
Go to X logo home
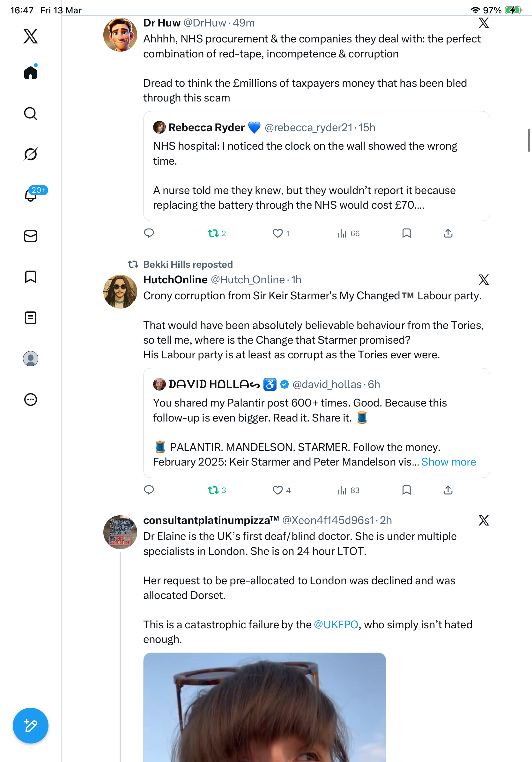point(31,36)
